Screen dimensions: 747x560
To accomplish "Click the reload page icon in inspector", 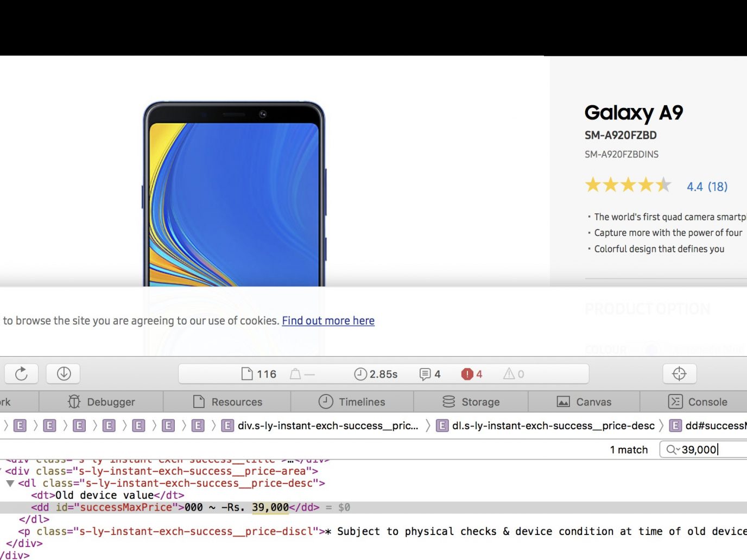I will point(21,373).
